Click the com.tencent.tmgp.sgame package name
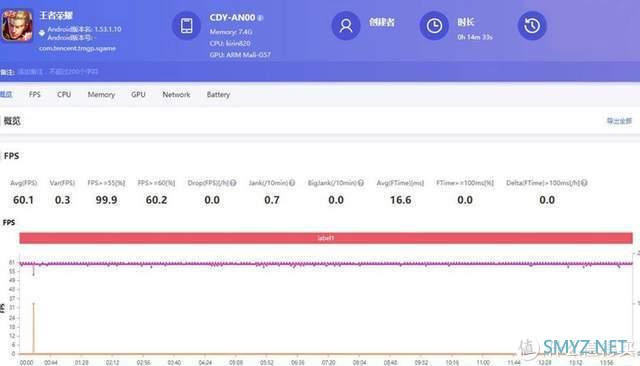640x366 pixels. (78, 48)
